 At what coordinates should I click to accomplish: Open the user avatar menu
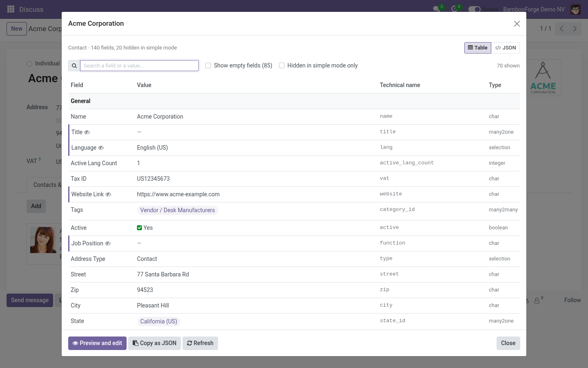[x=575, y=9]
